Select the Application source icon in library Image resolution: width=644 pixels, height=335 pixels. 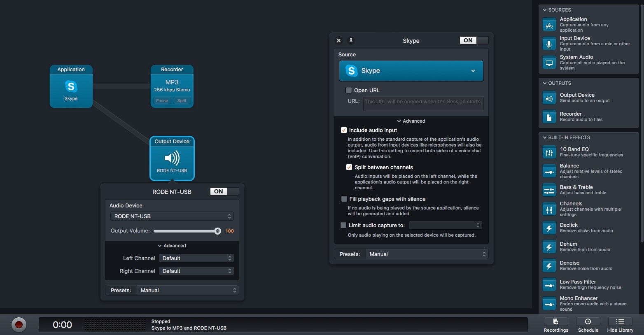pos(549,25)
